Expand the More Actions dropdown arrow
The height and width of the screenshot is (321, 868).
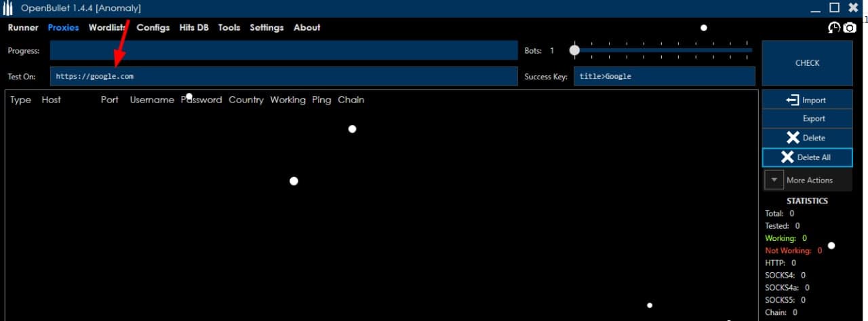774,181
